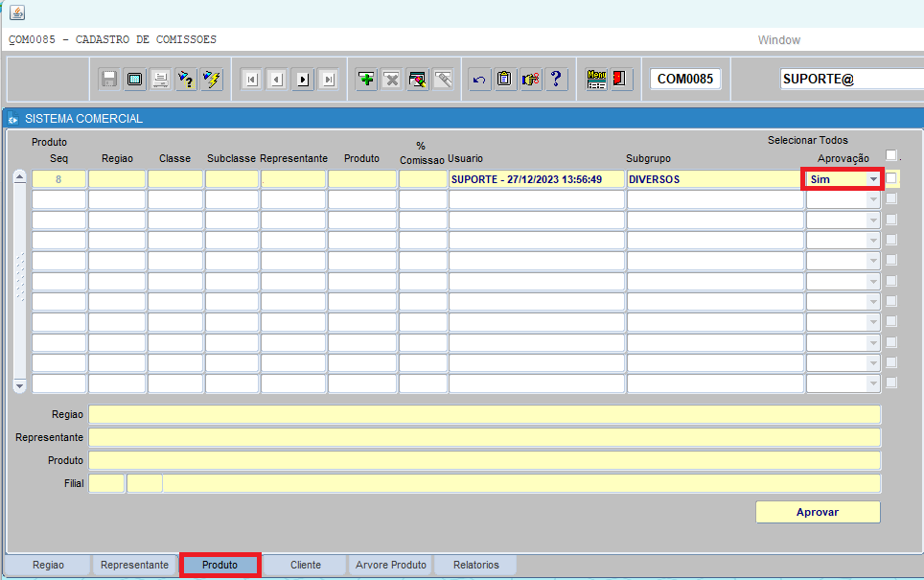Viewport: 924px width, 580px height.
Task: Click the Seq field showing 8
Action: 58,179
